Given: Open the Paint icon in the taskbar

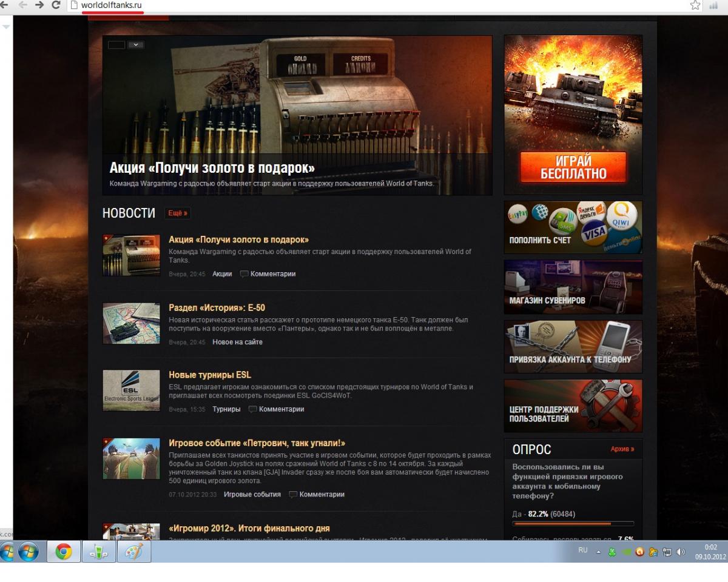Looking at the screenshot, I should pyautogui.click(x=134, y=552).
